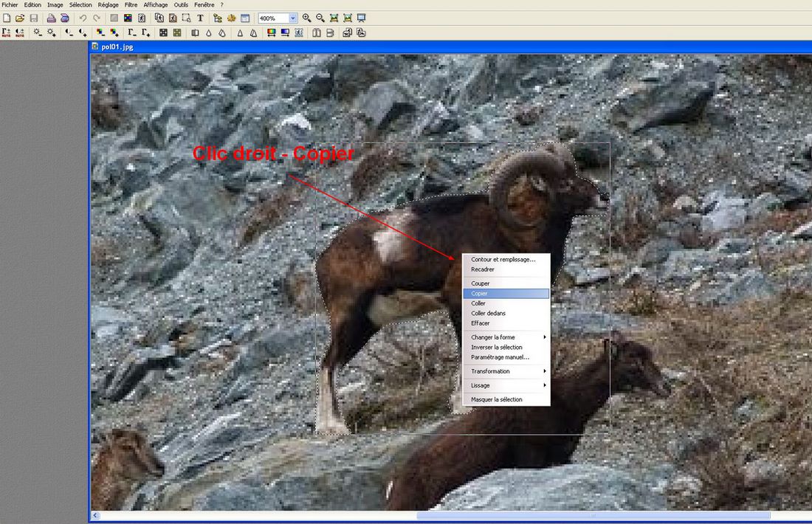
Task: Open the Sélection menu in menu bar
Action: tap(80, 4)
